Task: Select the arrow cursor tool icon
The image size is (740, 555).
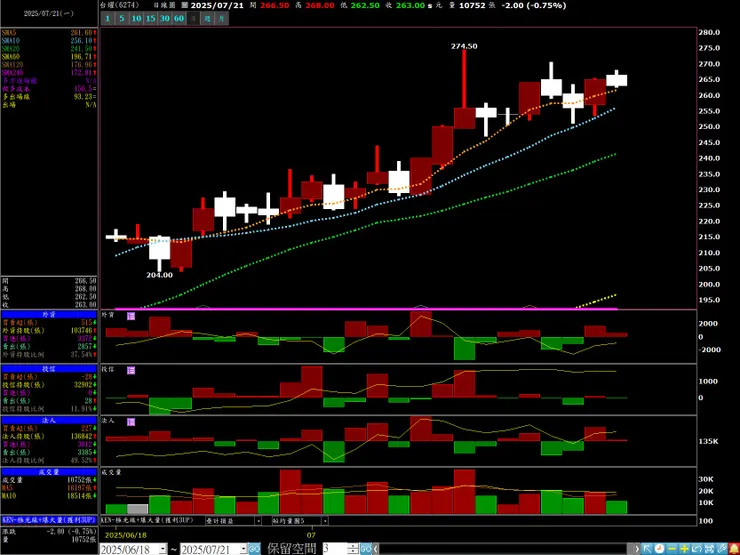Action: click(647, 549)
